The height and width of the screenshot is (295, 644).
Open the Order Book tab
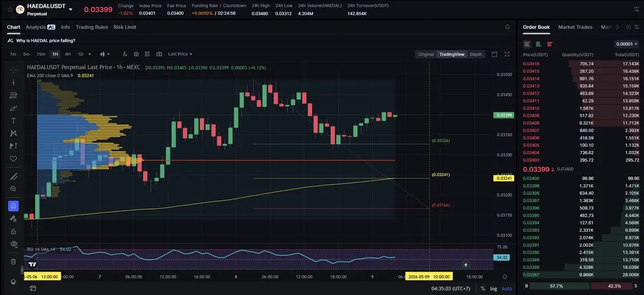pos(536,27)
